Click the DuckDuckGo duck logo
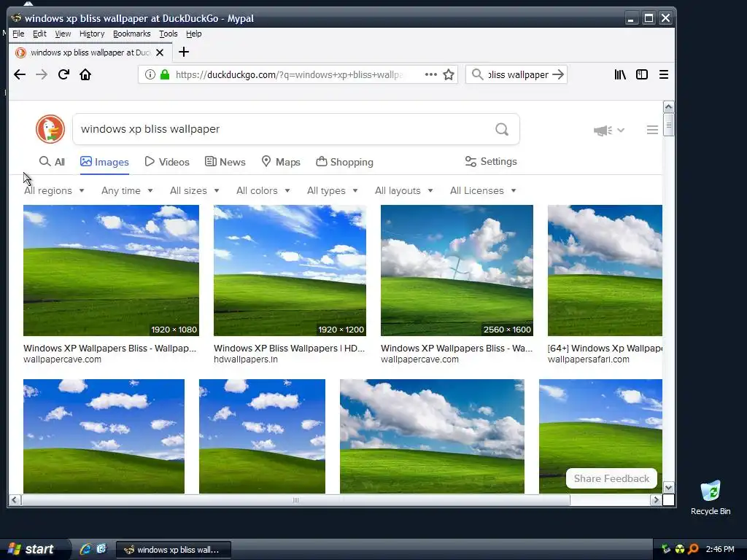The width and height of the screenshot is (747, 560). (50, 129)
